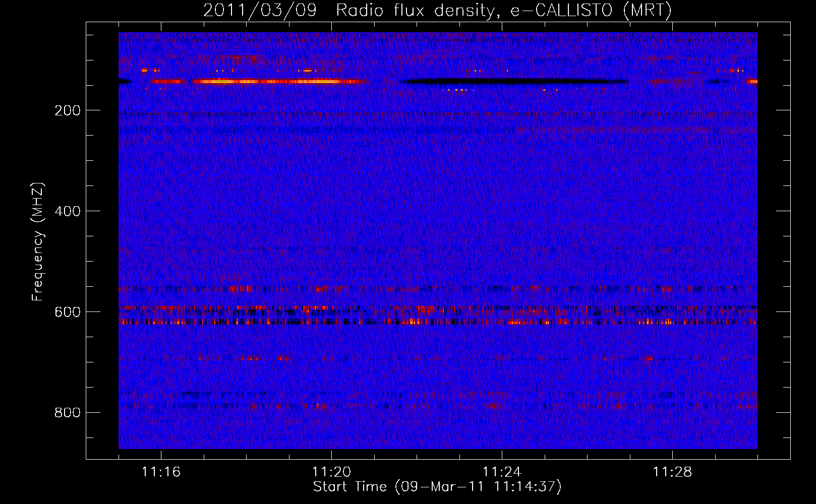Click the 600 frequency tick label

[68, 312]
